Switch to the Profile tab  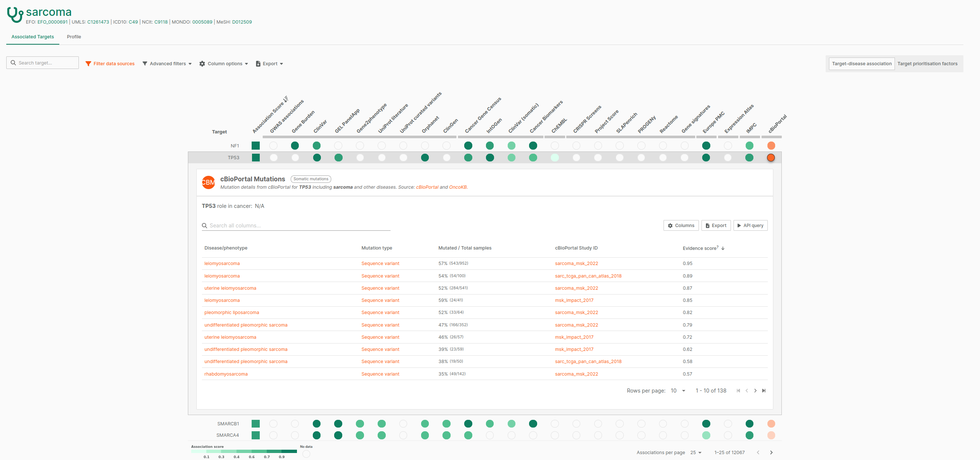point(74,37)
